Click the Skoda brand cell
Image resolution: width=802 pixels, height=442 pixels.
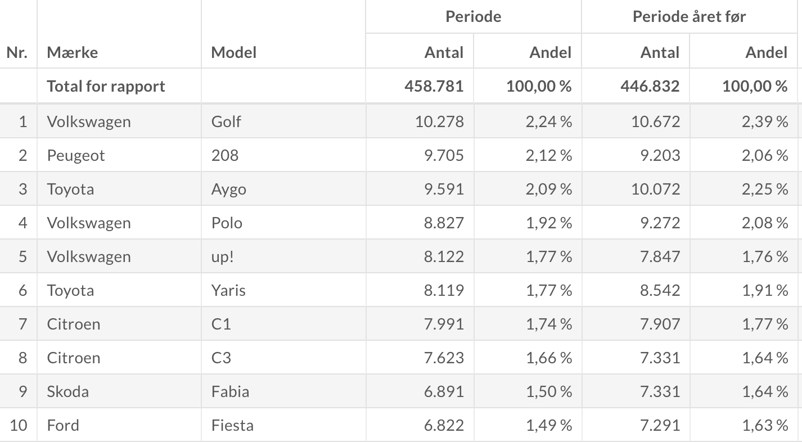click(67, 391)
